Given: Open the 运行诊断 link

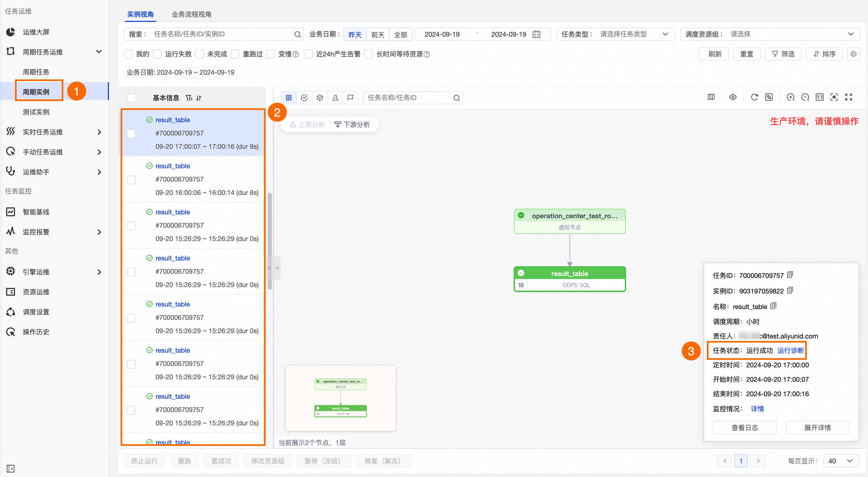Looking at the screenshot, I should (x=790, y=350).
